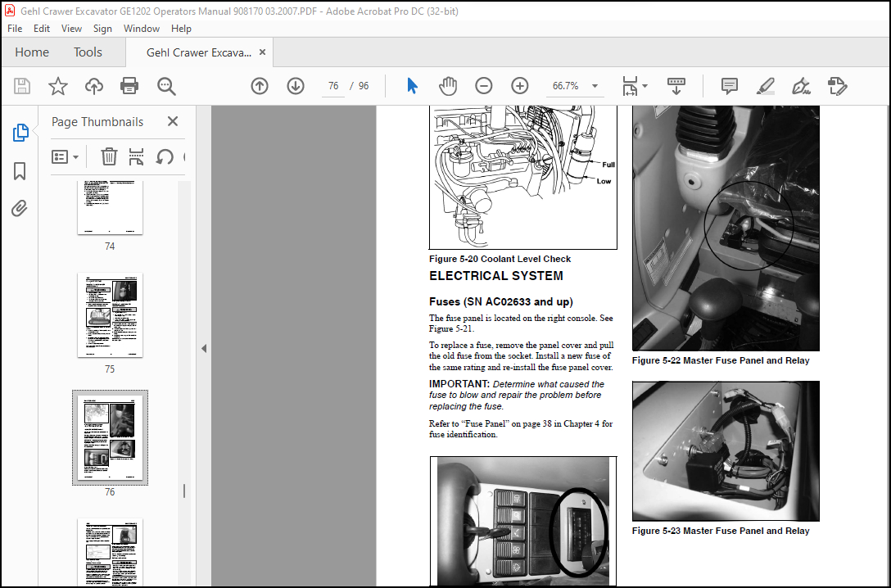Click the print pages thumbnail tool icon
Screen dimensions: 891x588
pos(137,156)
